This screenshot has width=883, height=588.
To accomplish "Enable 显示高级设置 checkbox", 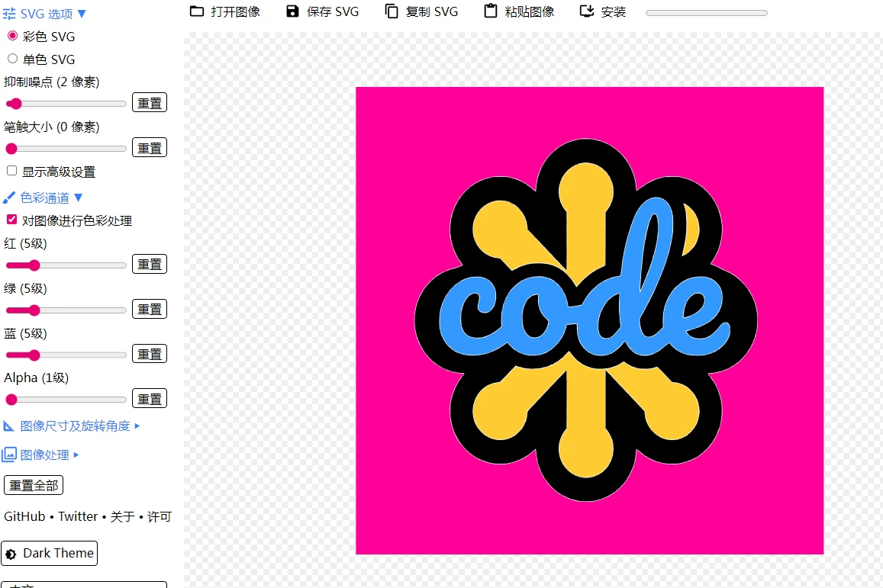I will point(11,170).
